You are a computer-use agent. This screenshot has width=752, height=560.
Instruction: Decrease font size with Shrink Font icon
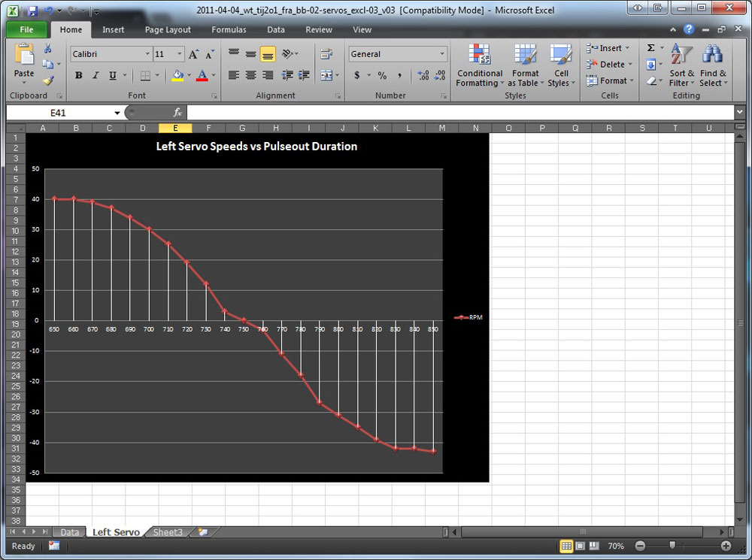(209, 54)
